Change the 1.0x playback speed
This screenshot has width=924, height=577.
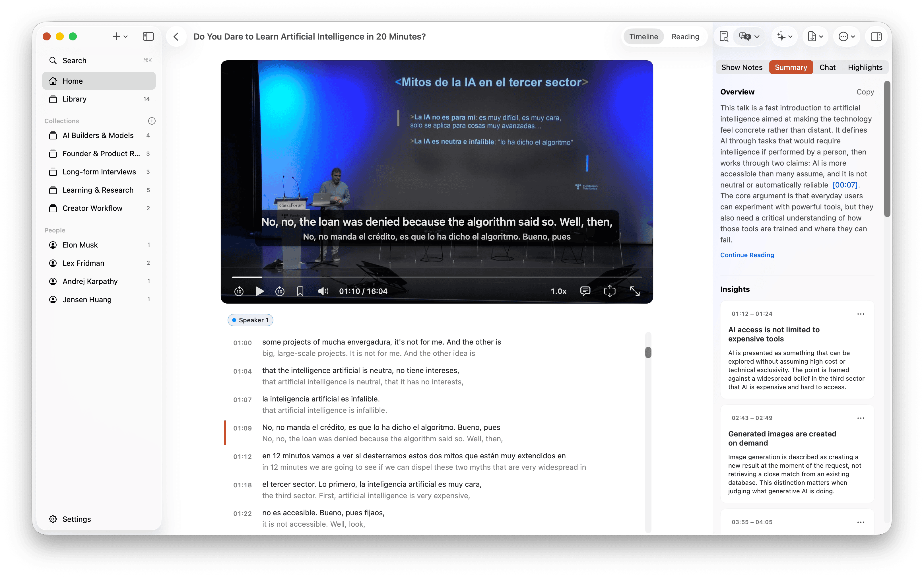tap(558, 292)
